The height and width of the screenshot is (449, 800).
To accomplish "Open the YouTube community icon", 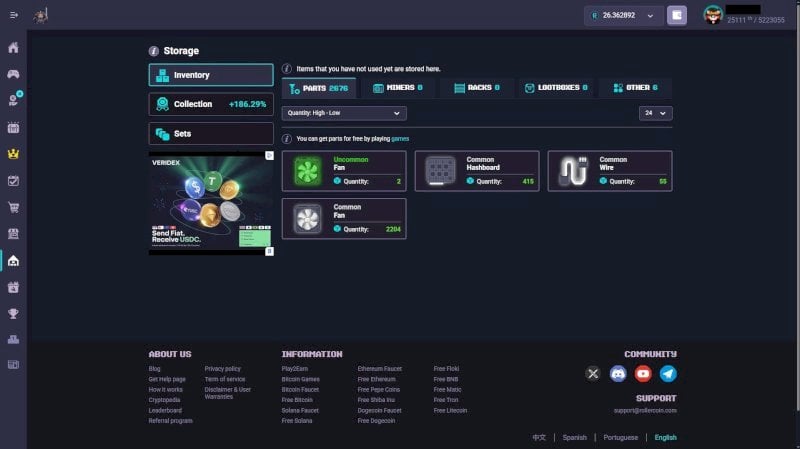I will [643, 373].
